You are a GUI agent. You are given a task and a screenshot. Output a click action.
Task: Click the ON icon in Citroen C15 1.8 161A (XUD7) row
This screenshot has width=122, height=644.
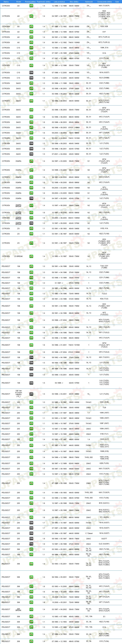[x=31, y=72]
